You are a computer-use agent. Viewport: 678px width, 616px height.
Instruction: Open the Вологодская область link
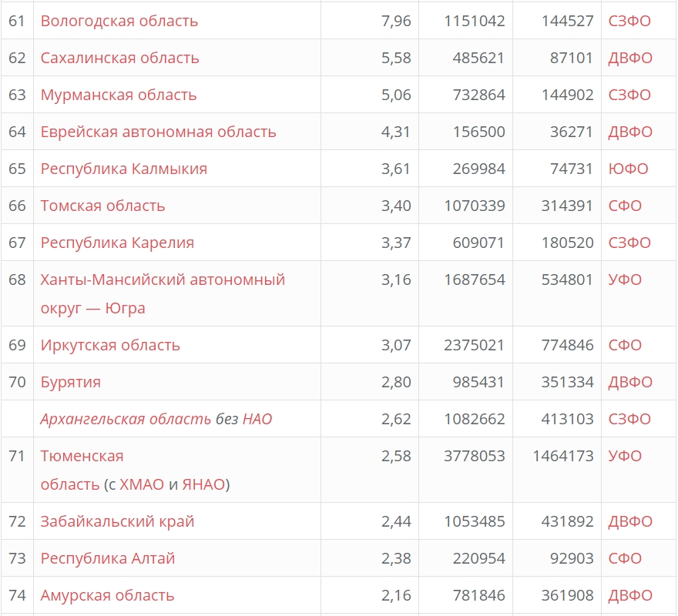119,21
